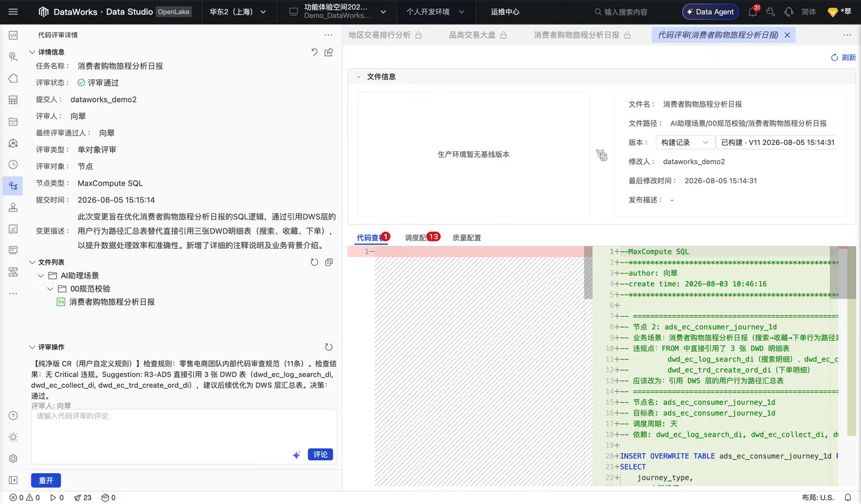Open the table grid sidebar icon
Screen dimensions: 861x504
(13, 100)
